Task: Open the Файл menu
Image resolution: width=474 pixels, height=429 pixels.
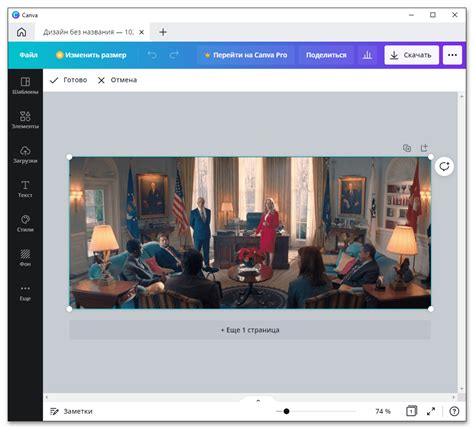Action: click(28, 55)
